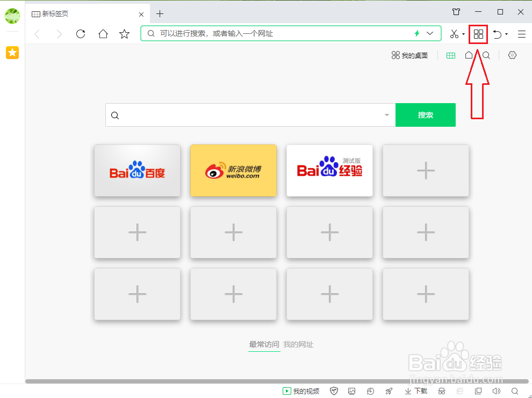
Task: Bookmark the page with the star icon
Action: click(x=125, y=34)
